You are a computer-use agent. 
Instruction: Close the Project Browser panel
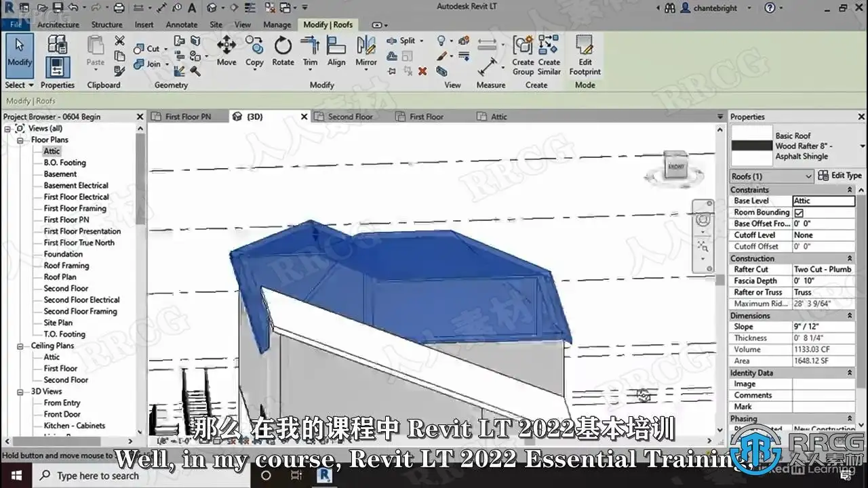[x=140, y=117]
